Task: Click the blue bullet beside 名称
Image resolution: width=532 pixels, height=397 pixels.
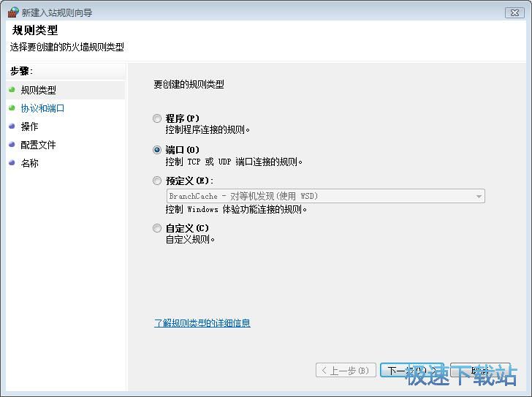Action: click(x=12, y=163)
